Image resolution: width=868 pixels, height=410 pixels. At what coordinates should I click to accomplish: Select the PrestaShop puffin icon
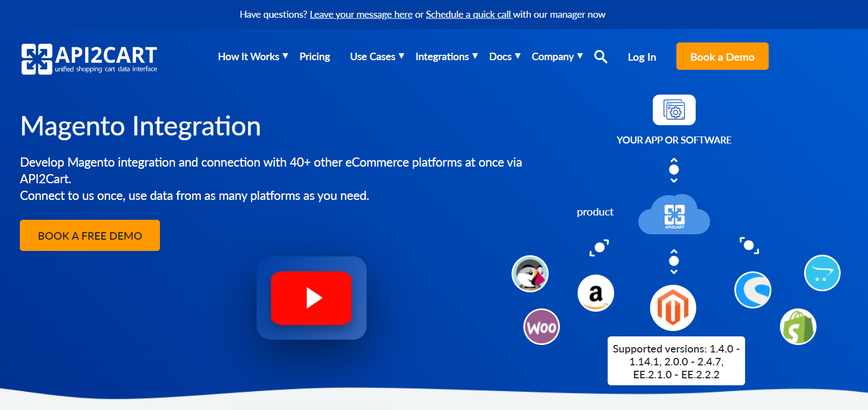[530, 274]
